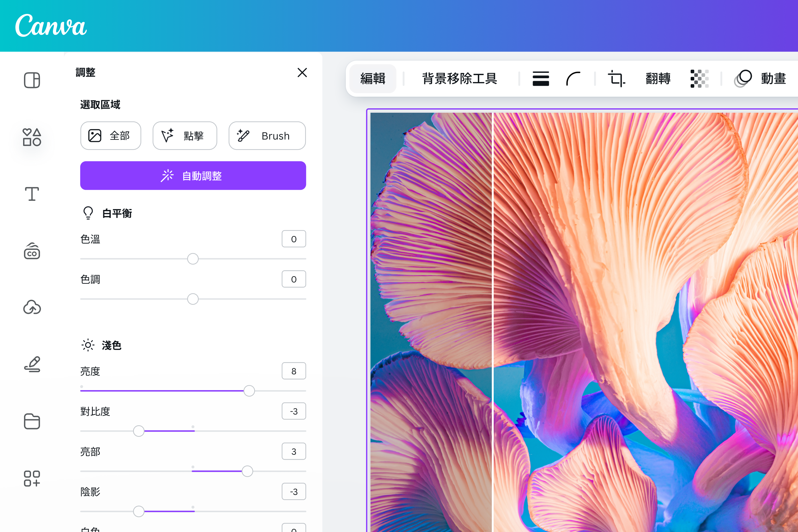Click the 色溫 temperature slider handle
The width and height of the screenshot is (798, 532).
(193, 259)
